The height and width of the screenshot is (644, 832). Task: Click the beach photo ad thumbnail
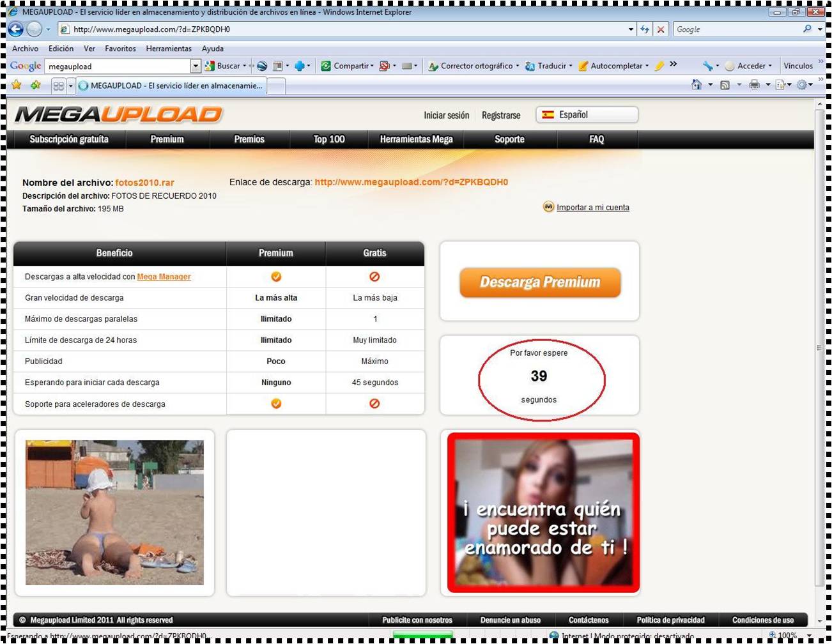point(114,512)
